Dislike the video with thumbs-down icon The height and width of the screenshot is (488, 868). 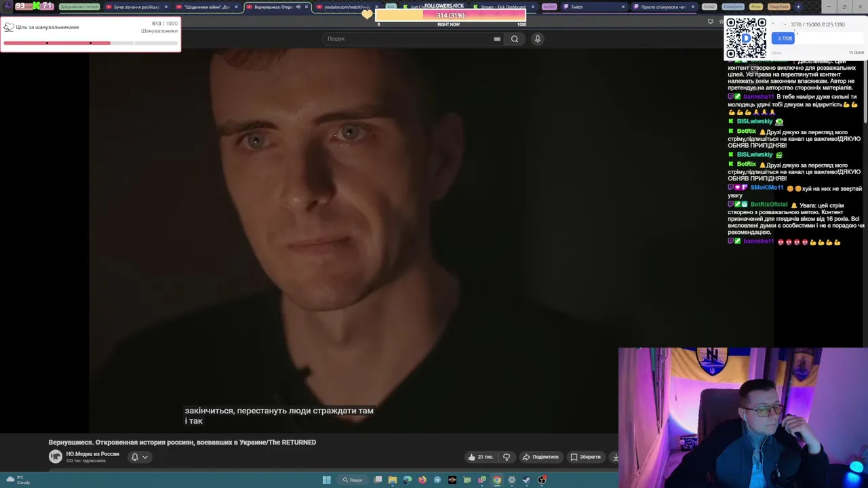(507, 457)
